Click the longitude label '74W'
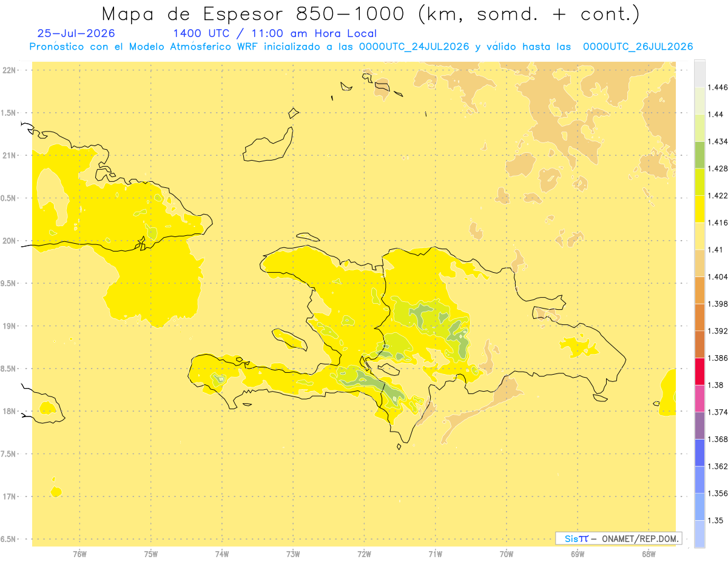Viewport: 728px width, 562px height. click(222, 554)
